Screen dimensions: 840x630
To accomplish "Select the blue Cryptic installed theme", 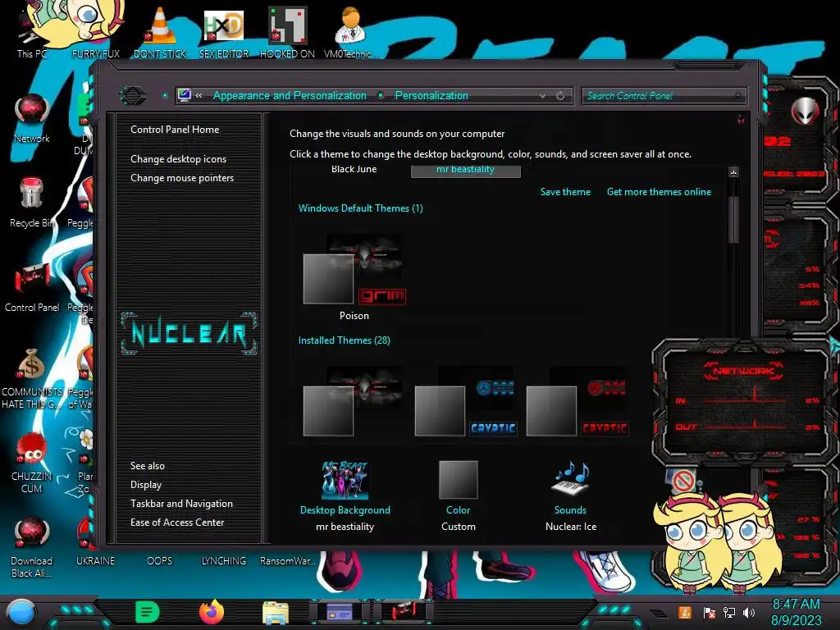I will 466,402.
